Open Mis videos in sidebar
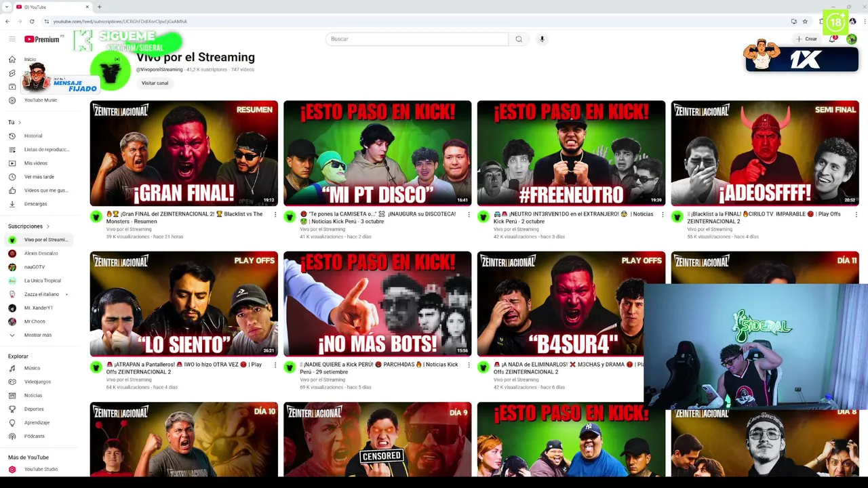Screen dimensions: 868x488 pyautogui.click(x=36, y=163)
